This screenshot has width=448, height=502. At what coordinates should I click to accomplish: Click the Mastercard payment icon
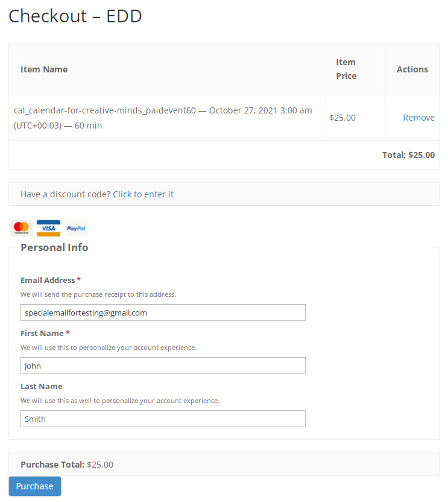[21, 228]
